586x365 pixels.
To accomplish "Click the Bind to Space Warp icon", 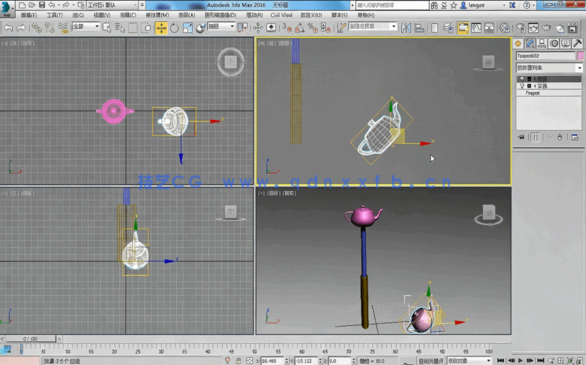I will point(63,28).
